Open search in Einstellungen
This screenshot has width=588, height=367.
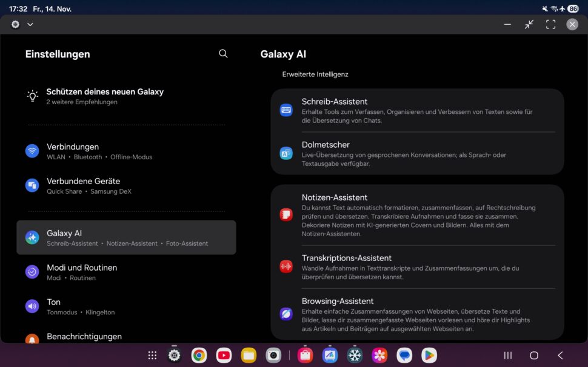click(223, 53)
